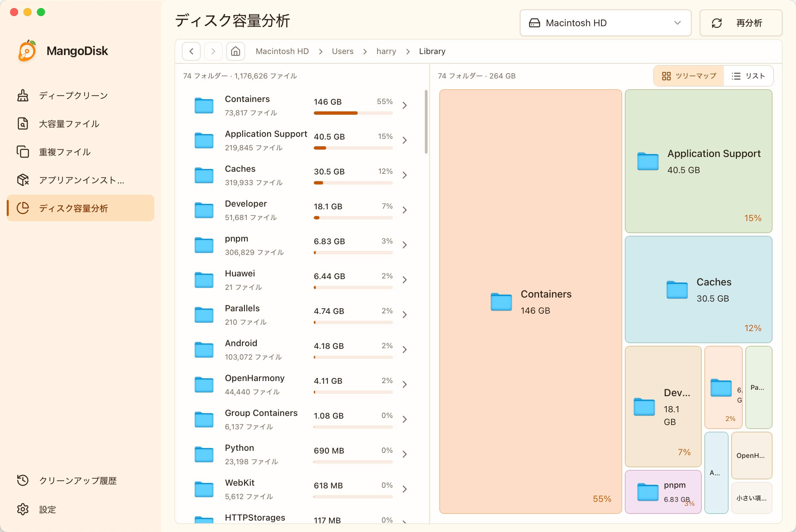The image size is (796, 532).
Task: Click the pnpm folder icon in list
Action: (204, 245)
